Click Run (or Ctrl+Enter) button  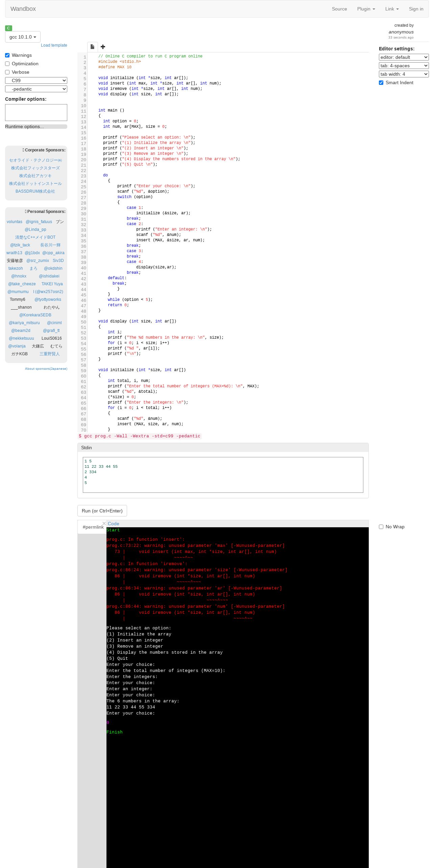[x=102, y=511]
